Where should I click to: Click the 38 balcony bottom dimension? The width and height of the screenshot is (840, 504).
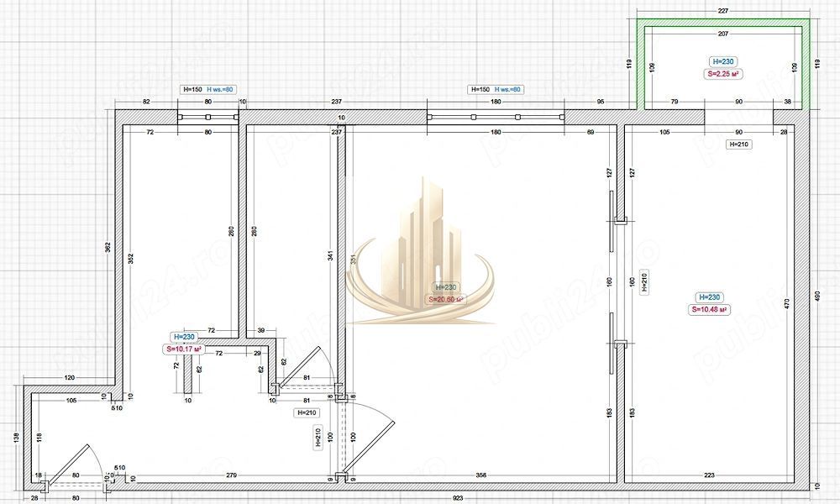pyautogui.click(x=788, y=102)
